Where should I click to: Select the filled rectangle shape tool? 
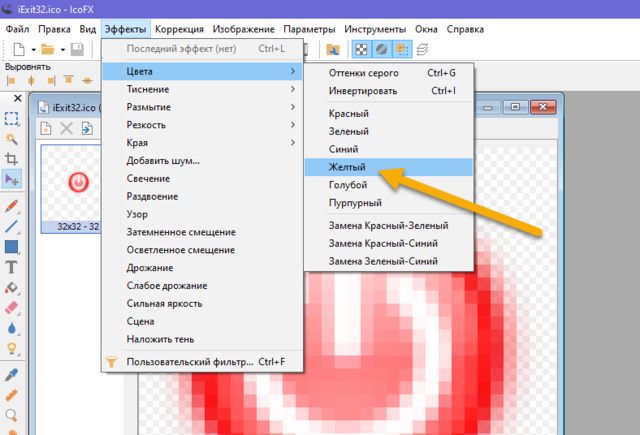(11, 247)
